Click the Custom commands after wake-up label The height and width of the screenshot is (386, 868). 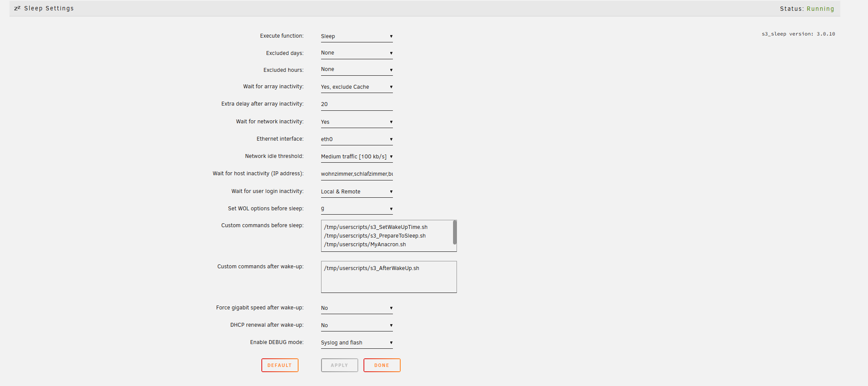tap(260, 267)
